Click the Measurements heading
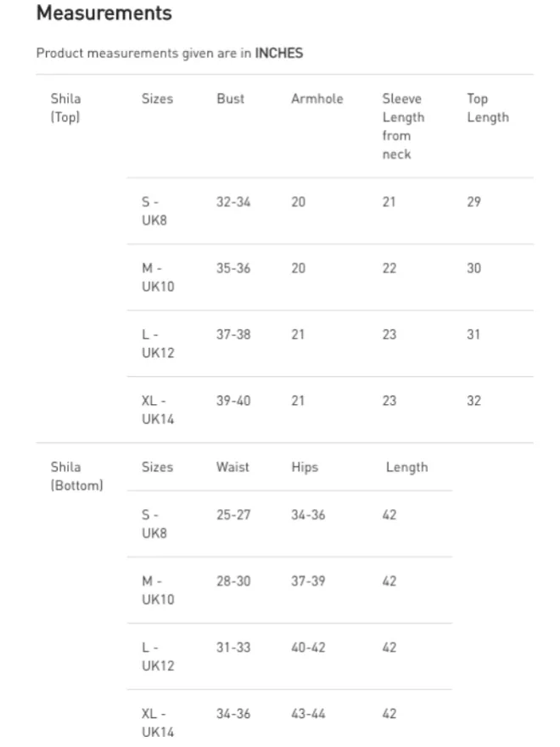This screenshot has height=747, width=560. tap(104, 14)
